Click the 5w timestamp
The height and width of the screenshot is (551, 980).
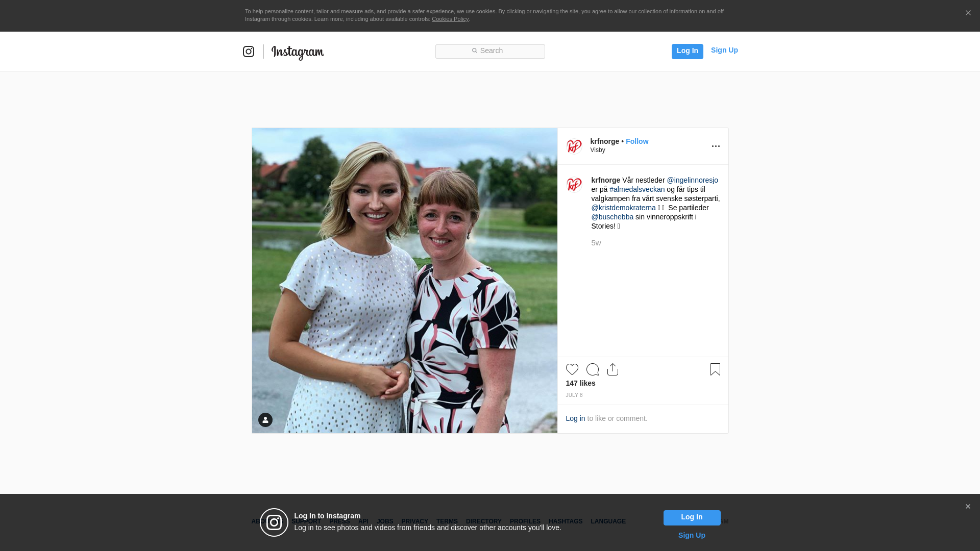coord(596,243)
